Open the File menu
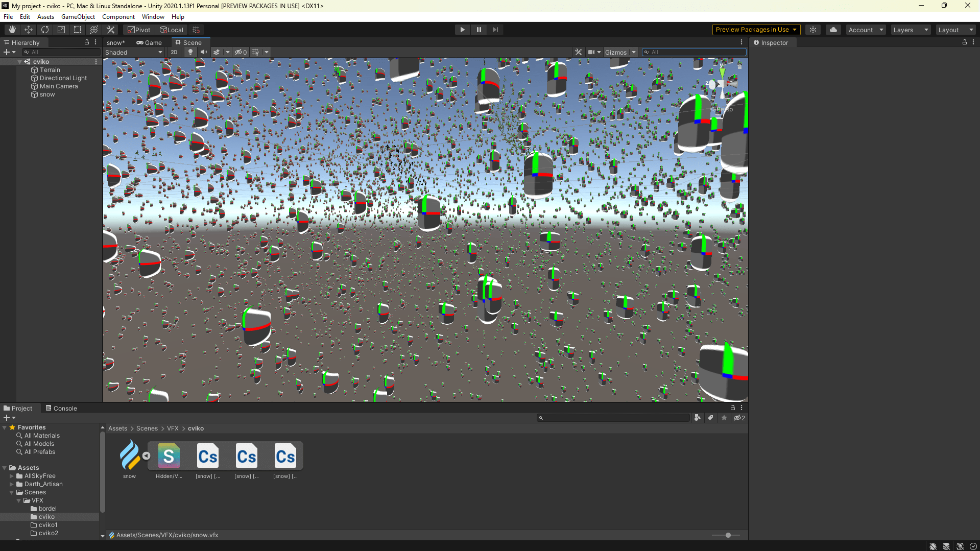The width and height of the screenshot is (980, 551). pyautogui.click(x=8, y=16)
